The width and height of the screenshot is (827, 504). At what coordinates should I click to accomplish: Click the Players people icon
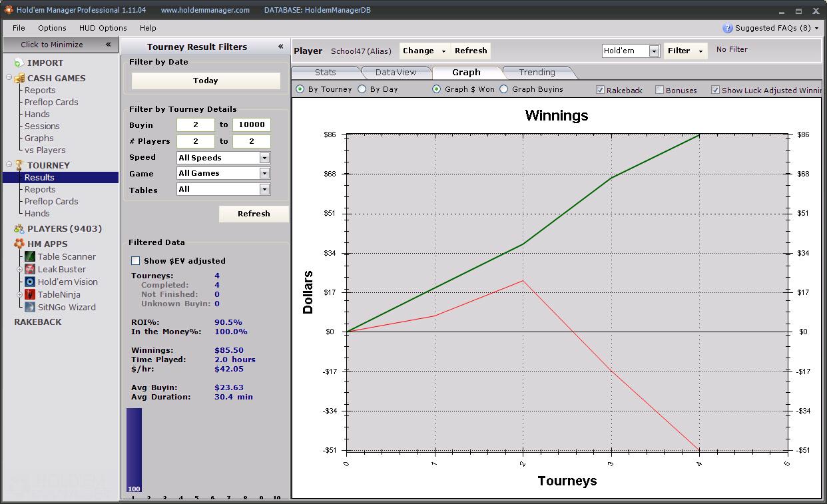pyautogui.click(x=19, y=228)
